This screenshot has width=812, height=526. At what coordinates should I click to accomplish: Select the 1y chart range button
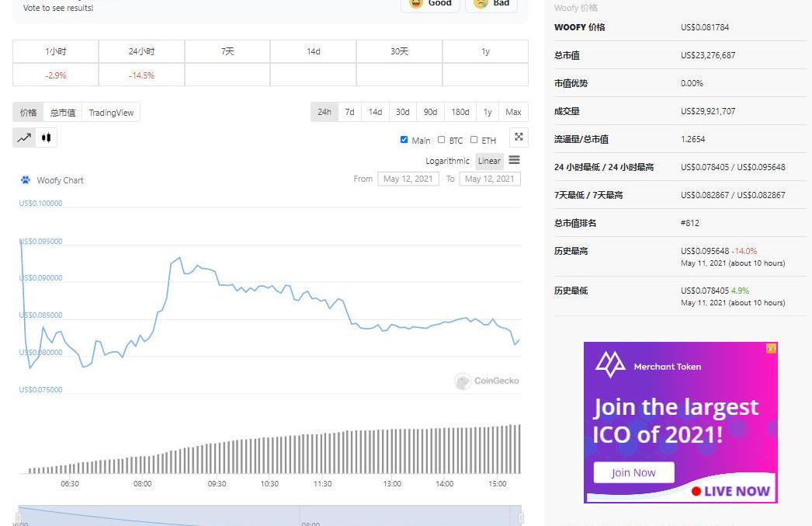pyautogui.click(x=488, y=112)
